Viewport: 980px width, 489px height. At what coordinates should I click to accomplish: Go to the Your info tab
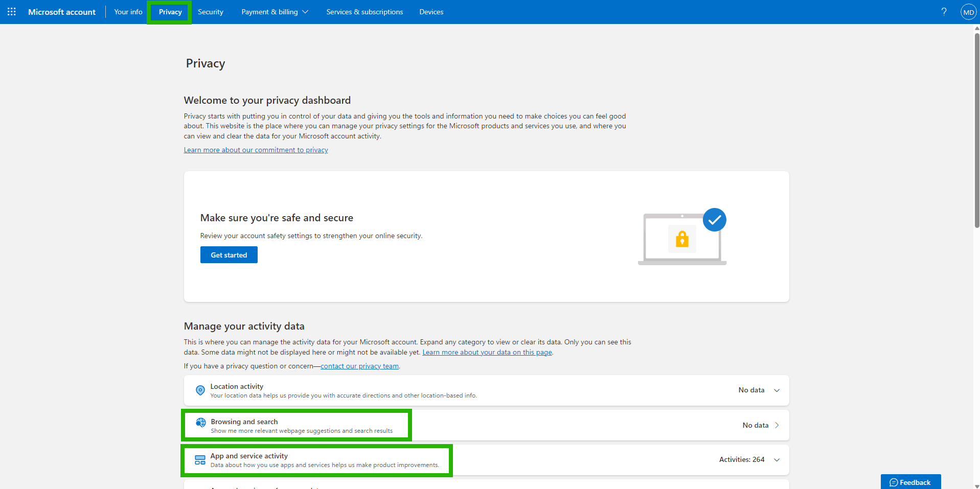(x=128, y=12)
